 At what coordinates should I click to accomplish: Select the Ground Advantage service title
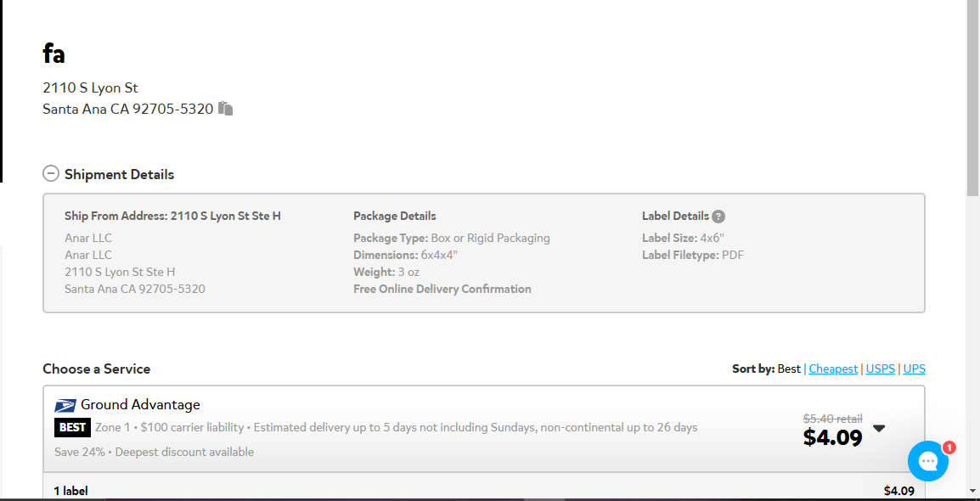(x=141, y=404)
